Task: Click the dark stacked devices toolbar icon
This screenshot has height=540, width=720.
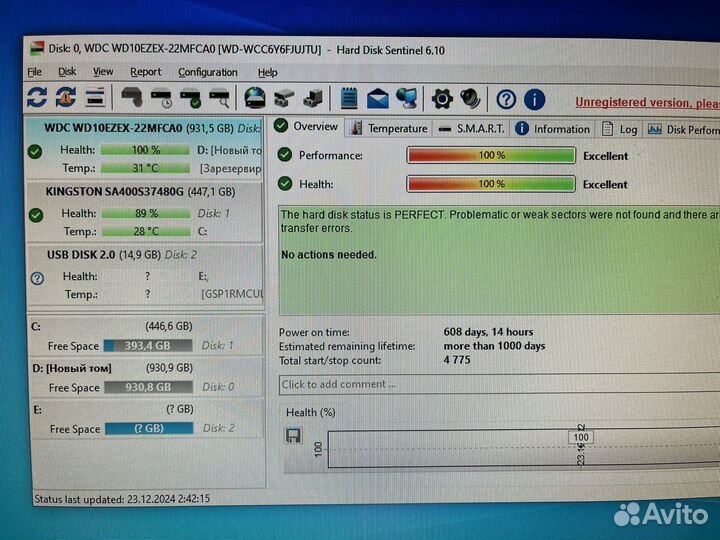Action: pyautogui.click(x=314, y=98)
